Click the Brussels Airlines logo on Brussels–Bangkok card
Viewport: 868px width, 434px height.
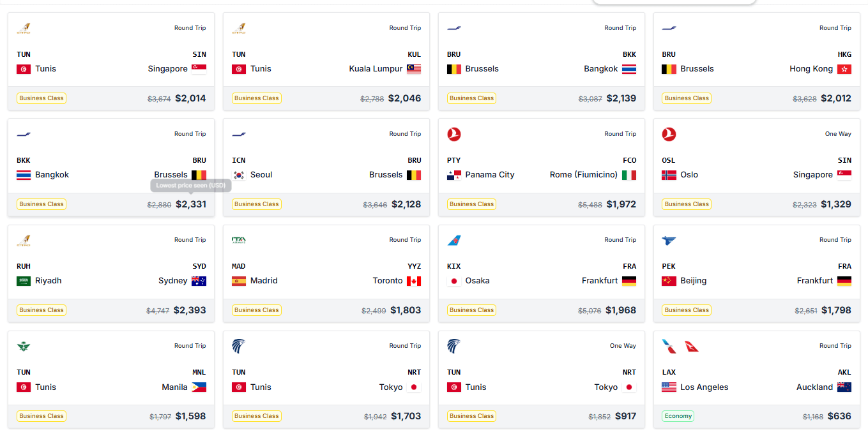click(x=454, y=27)
